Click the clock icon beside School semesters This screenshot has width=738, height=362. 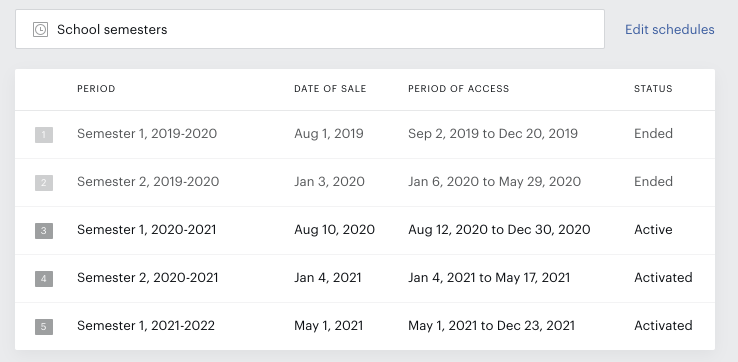click(40, 30)
